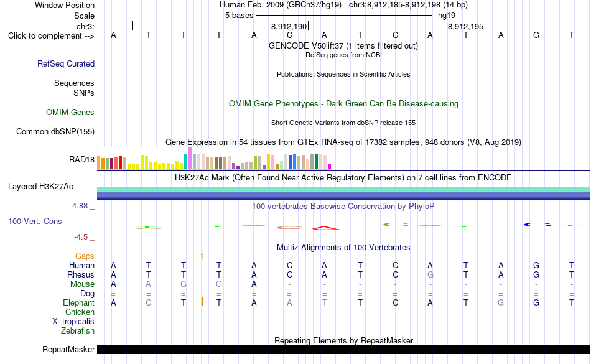591x364 pixels.
Task: Open the "100 Vert. Cons" track label
Action: (x=35, y=221)
